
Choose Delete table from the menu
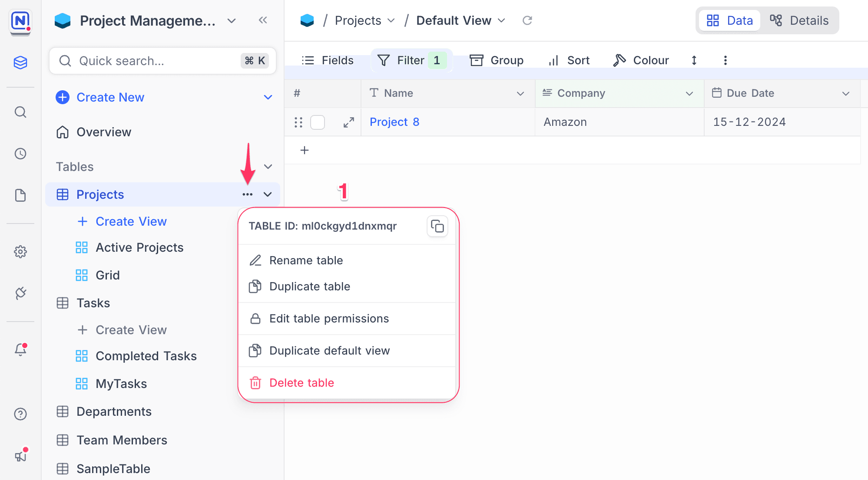301,383
